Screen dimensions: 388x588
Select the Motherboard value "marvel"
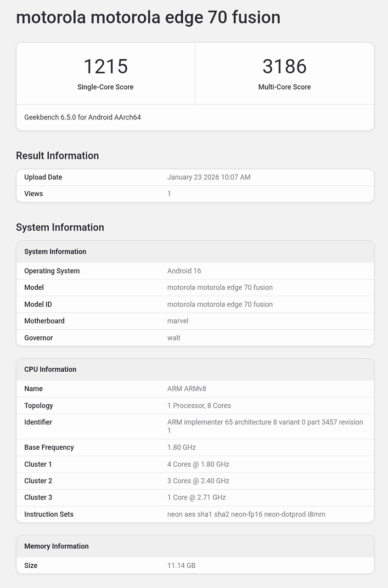click(x=178, y=321)
